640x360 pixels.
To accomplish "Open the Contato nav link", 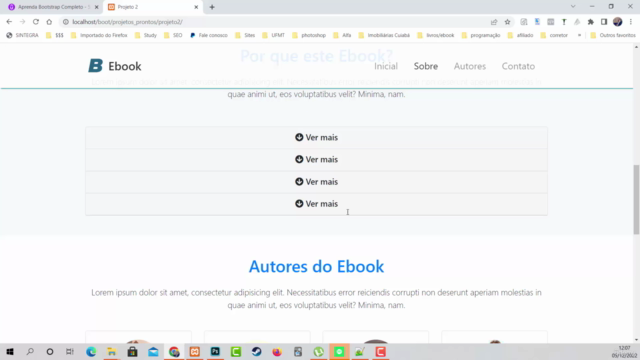I will click(x=518, y=66).
